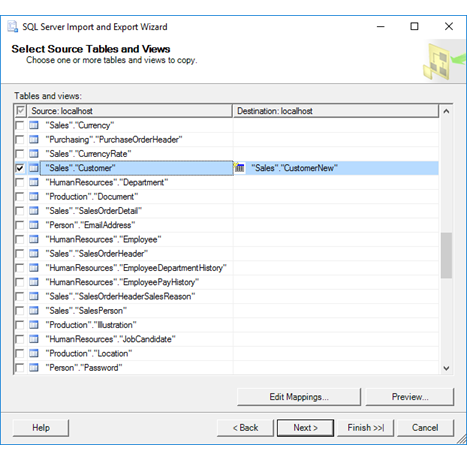
Task: Click the table icon beside "HumanResources"."Employee"
Action: point(34,239)
